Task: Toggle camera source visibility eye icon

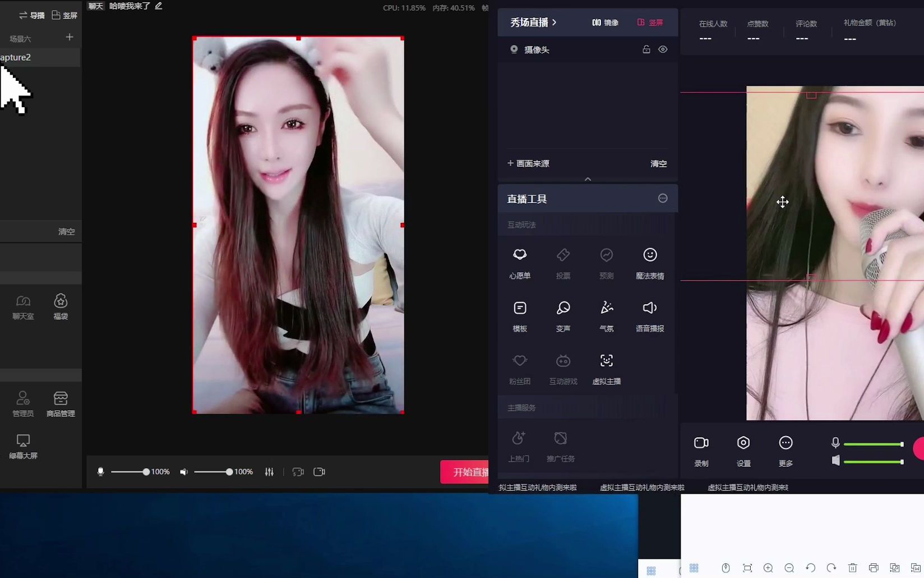Action: 663,49
